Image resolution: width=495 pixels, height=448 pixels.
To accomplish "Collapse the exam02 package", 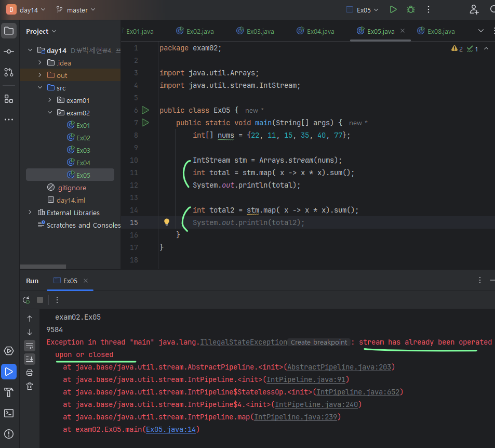I will point(49,112).
